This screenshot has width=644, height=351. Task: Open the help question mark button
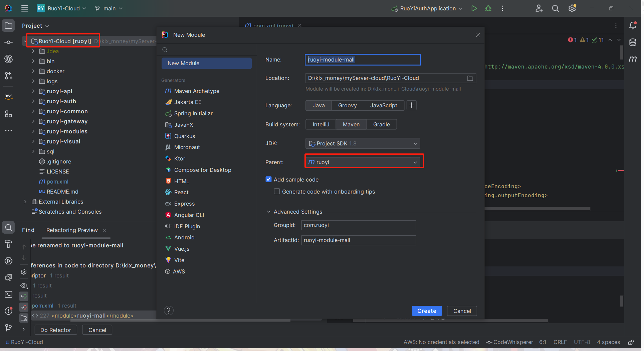[169, 311]
